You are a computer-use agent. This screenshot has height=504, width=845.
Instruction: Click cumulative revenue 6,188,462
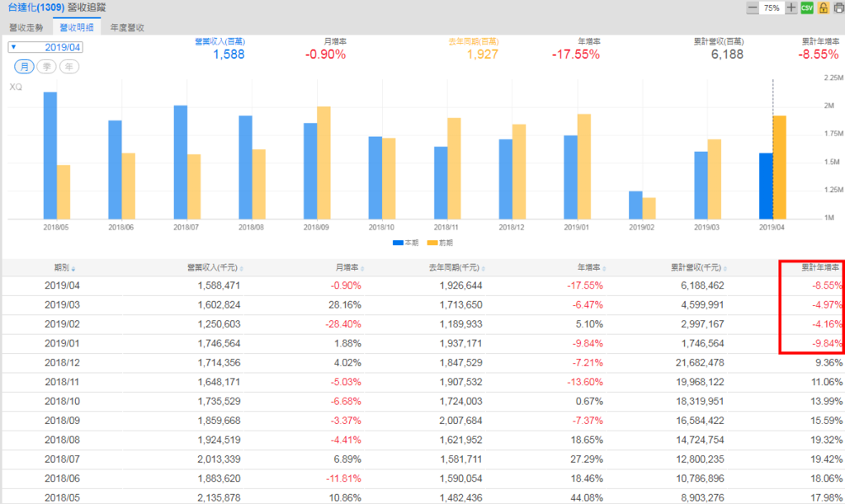pyautogui.click(x=703, y=285)
